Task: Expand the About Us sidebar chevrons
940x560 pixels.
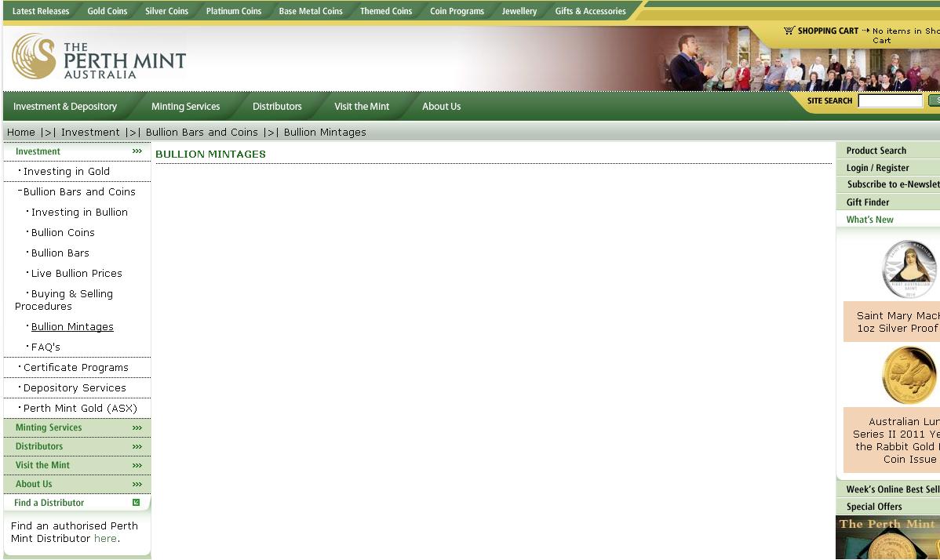Action: pyautogui.click(x=137, y=485)
